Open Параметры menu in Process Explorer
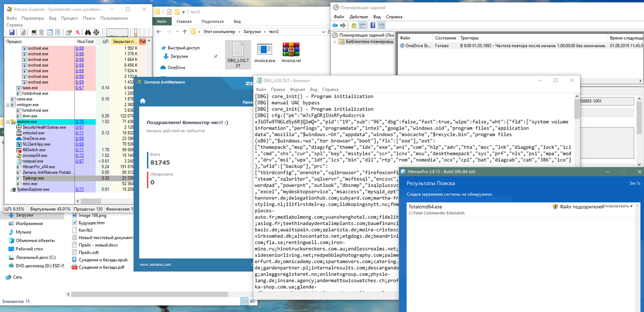 pos(33,18)
